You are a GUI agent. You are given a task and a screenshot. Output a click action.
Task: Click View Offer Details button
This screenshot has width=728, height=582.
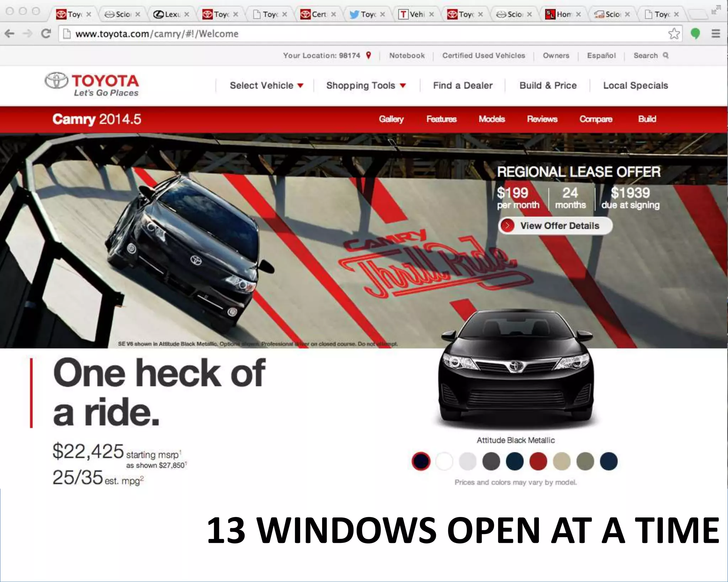point(555,226)
